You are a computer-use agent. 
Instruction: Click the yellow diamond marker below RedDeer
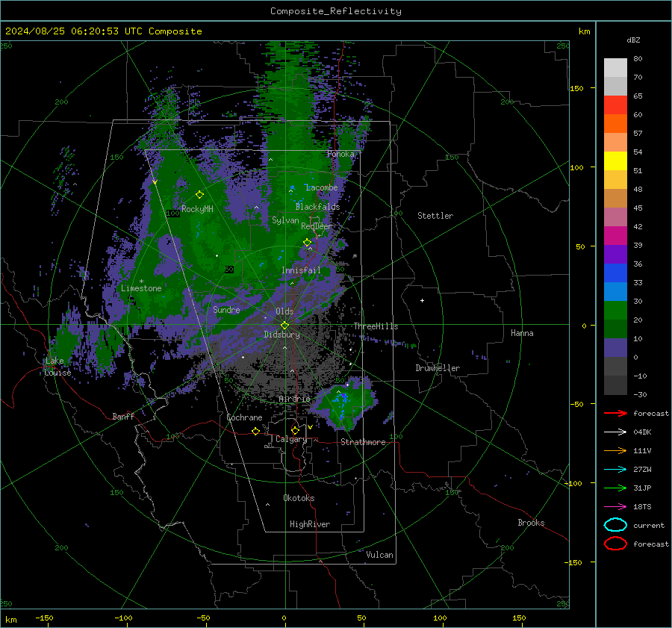coord(307,242)
